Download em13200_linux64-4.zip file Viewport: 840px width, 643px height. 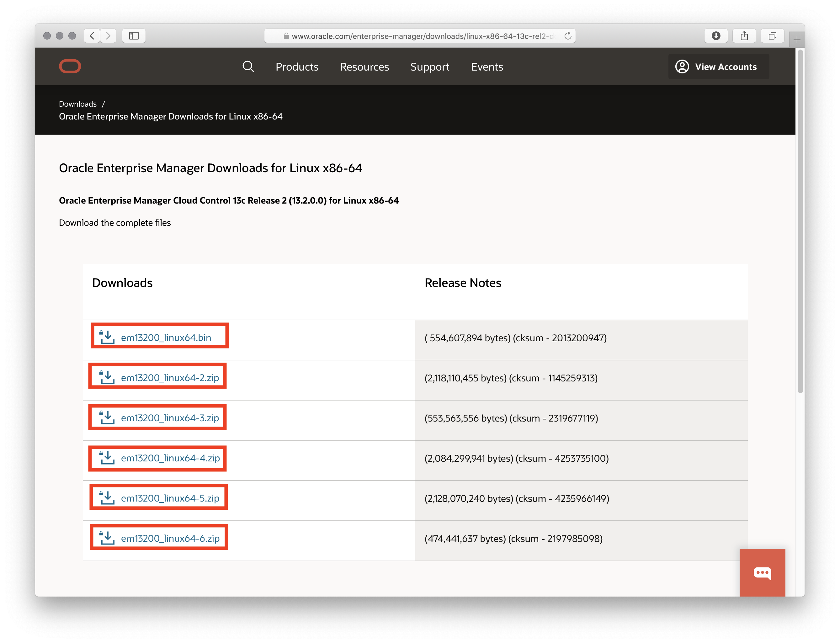click(x=170, y=458)
